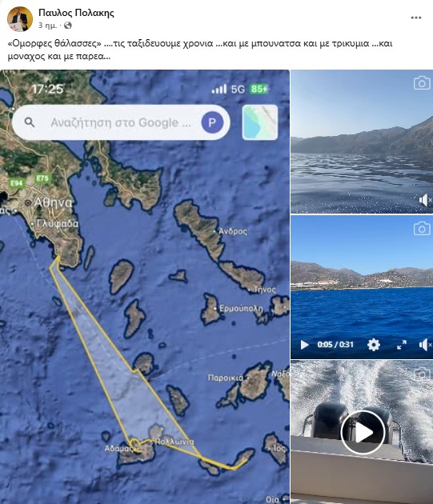Click Παυλος Πολακης profile picture
This screenshot has width=433, height=504.
coord(20,19)
